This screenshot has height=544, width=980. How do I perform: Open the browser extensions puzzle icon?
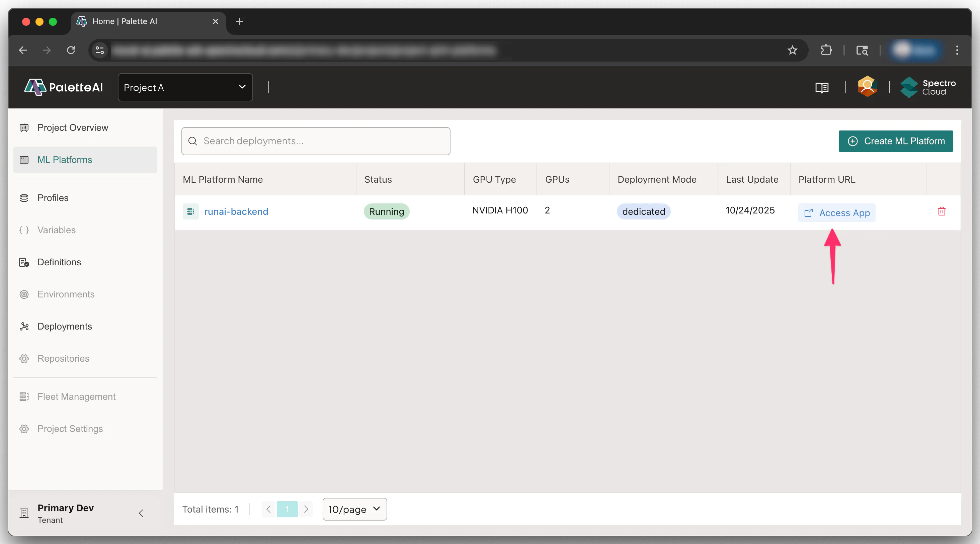826,50
